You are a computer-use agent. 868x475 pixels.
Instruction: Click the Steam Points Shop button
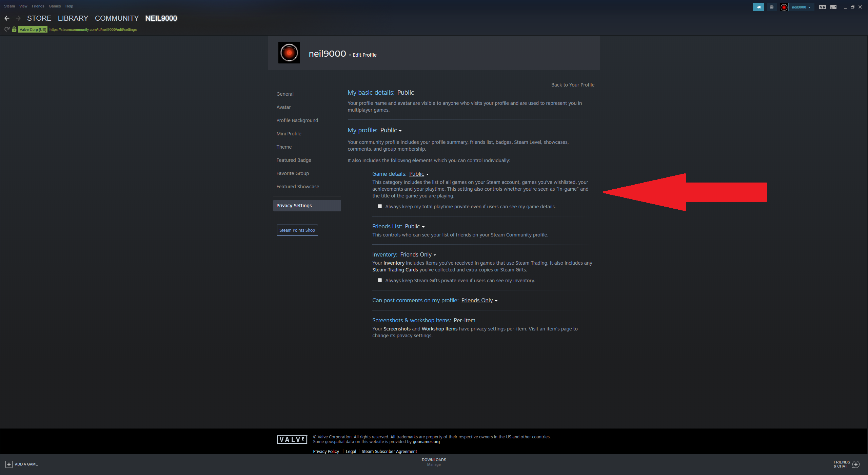[x=297, y=230]
